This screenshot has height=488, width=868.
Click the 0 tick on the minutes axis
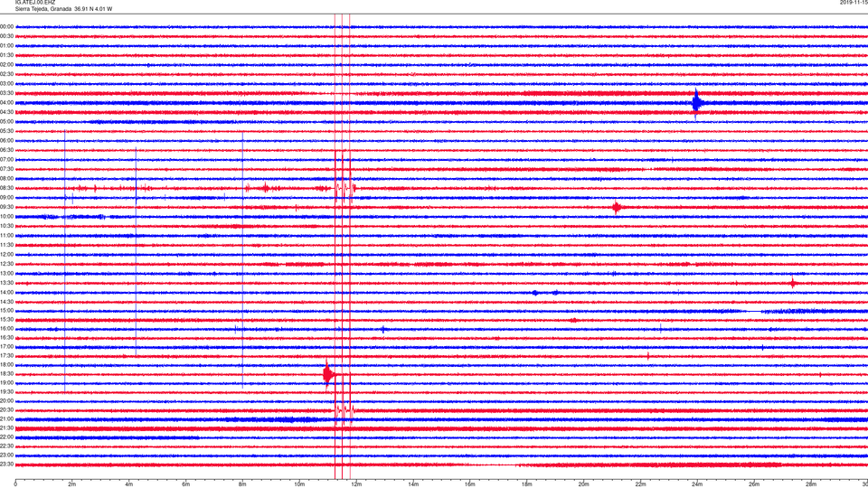pyautogui.click(x=15, y=484)
